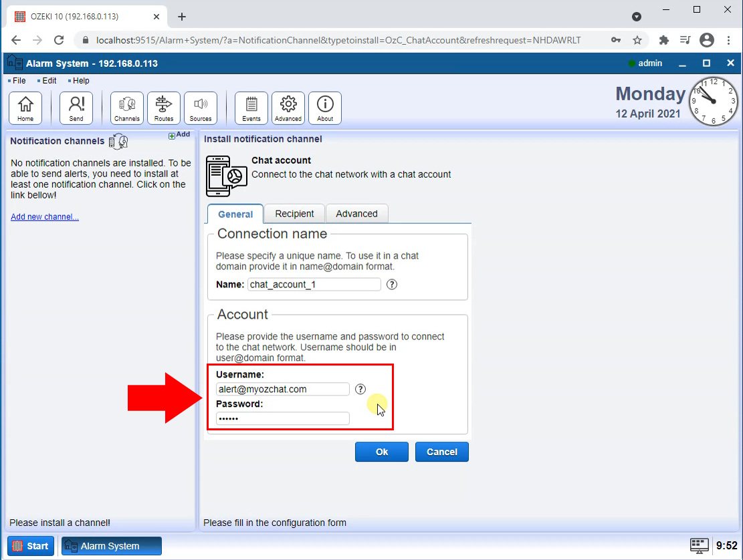Viewport: 743px width, 560px height.
Task: Click the help icon next to the Name field
Action: 391,284
